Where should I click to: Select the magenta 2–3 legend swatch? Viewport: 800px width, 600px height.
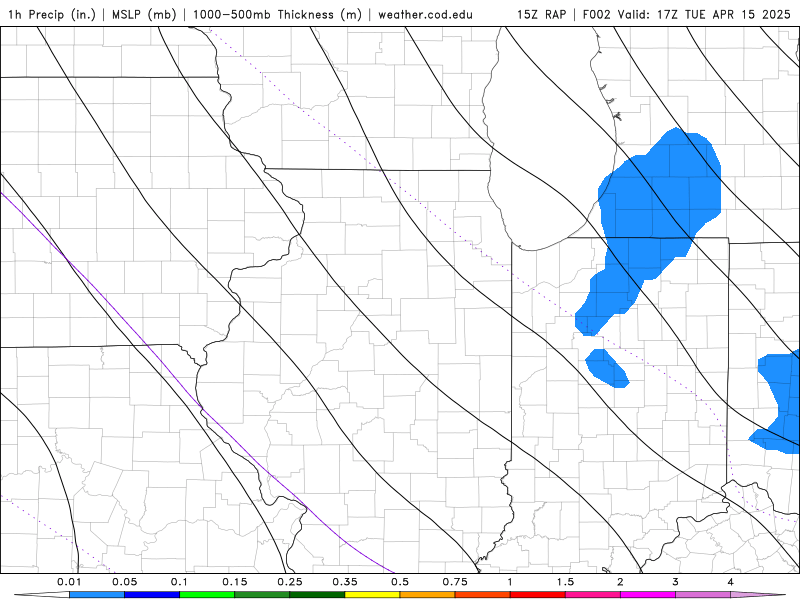tap(648, 595)
